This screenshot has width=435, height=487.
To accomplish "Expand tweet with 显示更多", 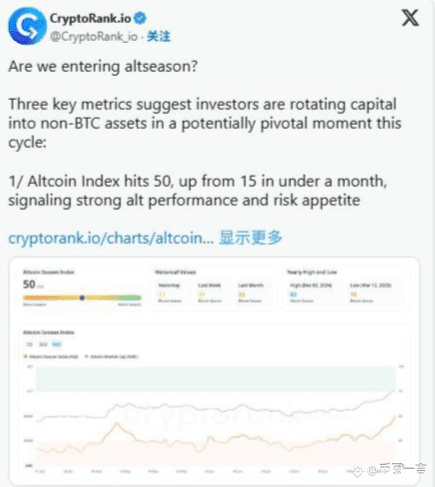I will [250, 237].
